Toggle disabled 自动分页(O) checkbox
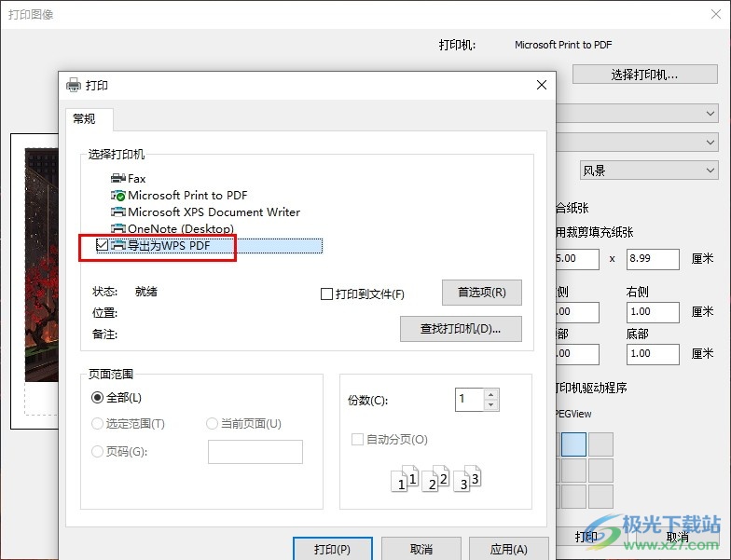 (357, 440)
